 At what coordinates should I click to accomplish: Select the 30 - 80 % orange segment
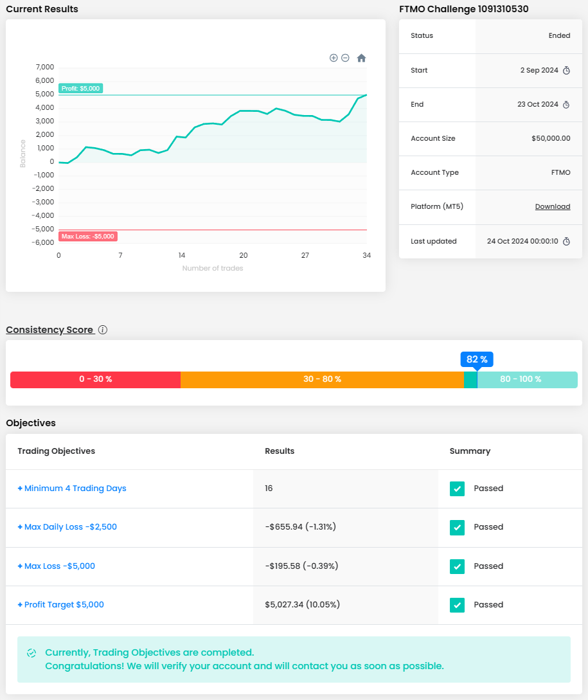pyautogui.click(x=322, y=379)
